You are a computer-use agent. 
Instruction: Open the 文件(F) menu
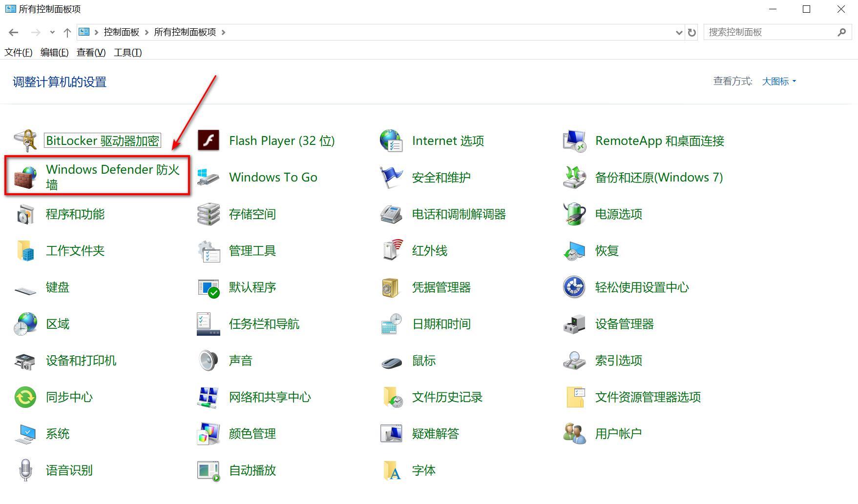18,52
